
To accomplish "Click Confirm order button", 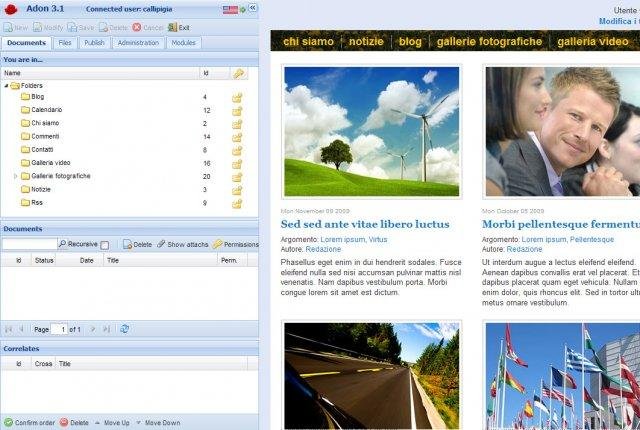I will 29,423.
